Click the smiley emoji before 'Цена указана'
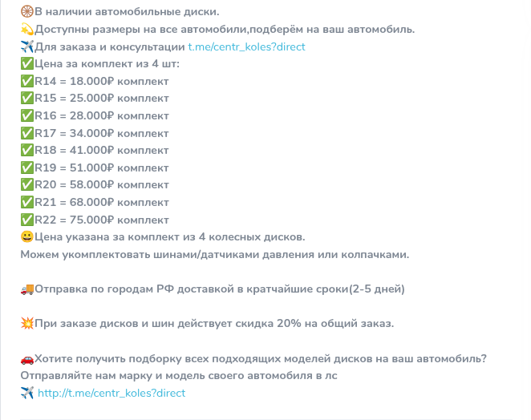Screen dimensions: 531x420 tap(26, 237)
